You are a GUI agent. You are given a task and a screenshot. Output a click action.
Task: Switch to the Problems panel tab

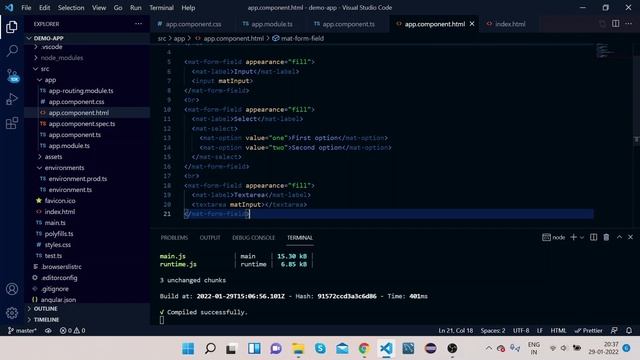click(x=174, y=238)
